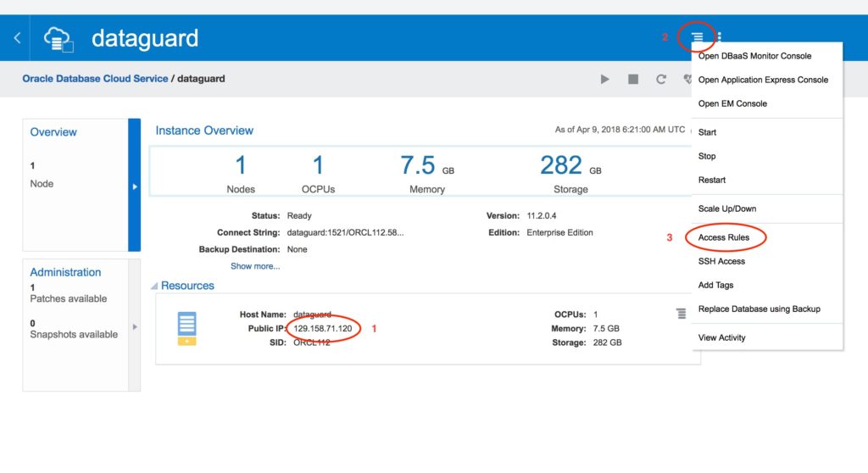Click the back arrow in the header
The height and width of the screenshot is (473, 868).
click(x=17, y=38)
